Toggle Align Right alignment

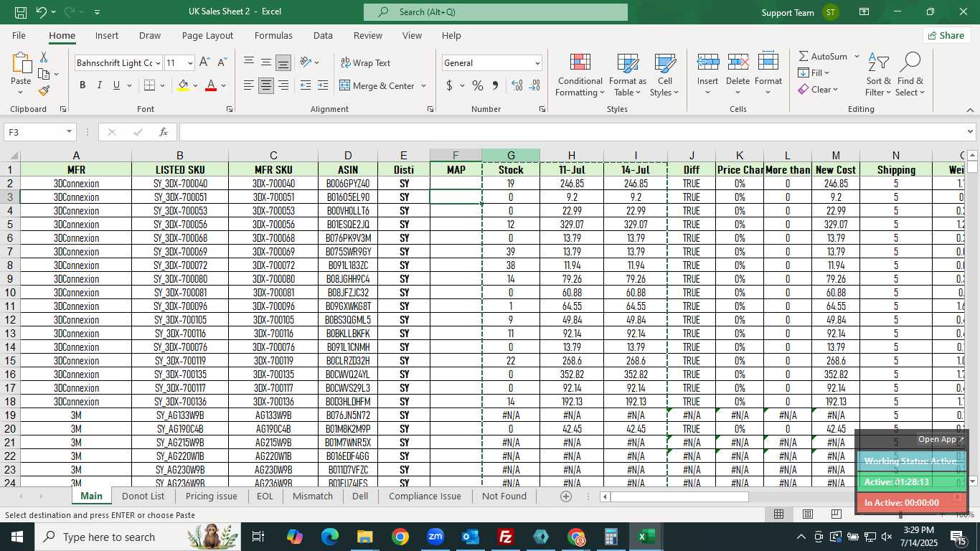283,85
